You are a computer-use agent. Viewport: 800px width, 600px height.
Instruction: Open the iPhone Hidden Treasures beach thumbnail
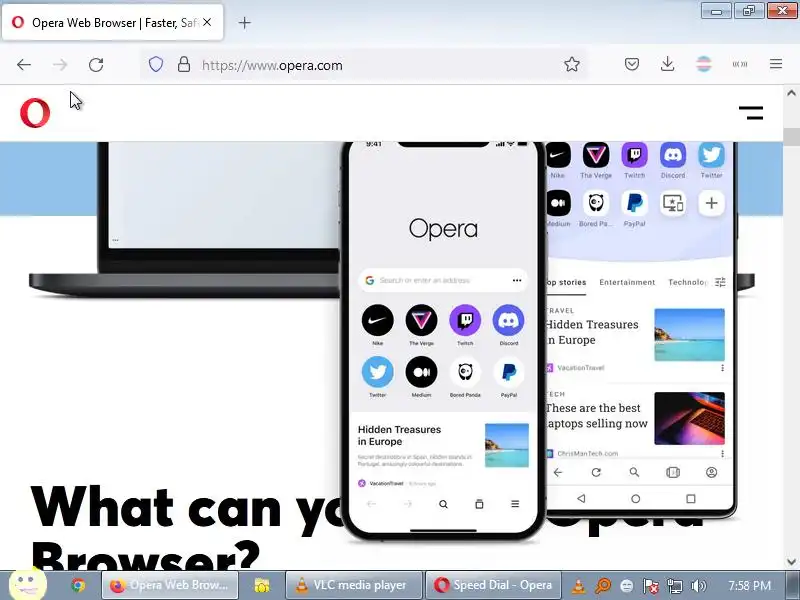[507, 445]
